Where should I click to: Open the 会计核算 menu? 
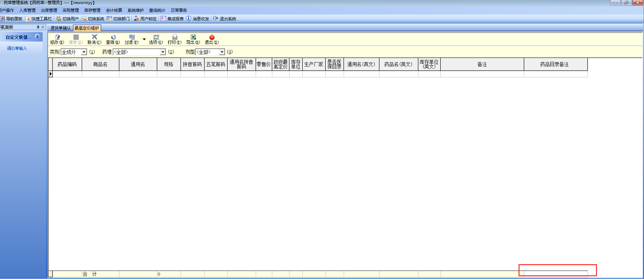click(114, 10)
